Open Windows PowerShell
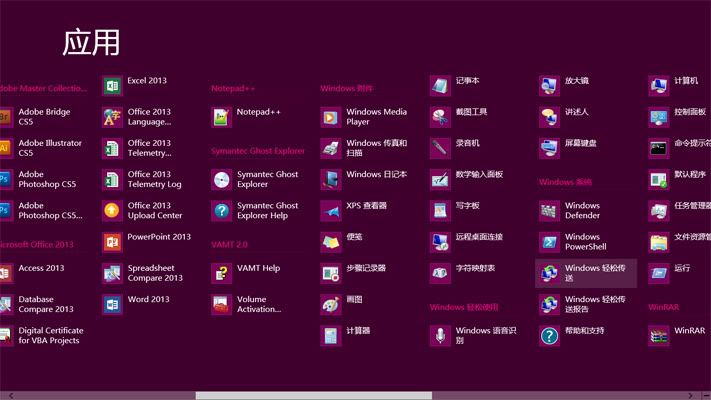711x400 pixels. 573,242
